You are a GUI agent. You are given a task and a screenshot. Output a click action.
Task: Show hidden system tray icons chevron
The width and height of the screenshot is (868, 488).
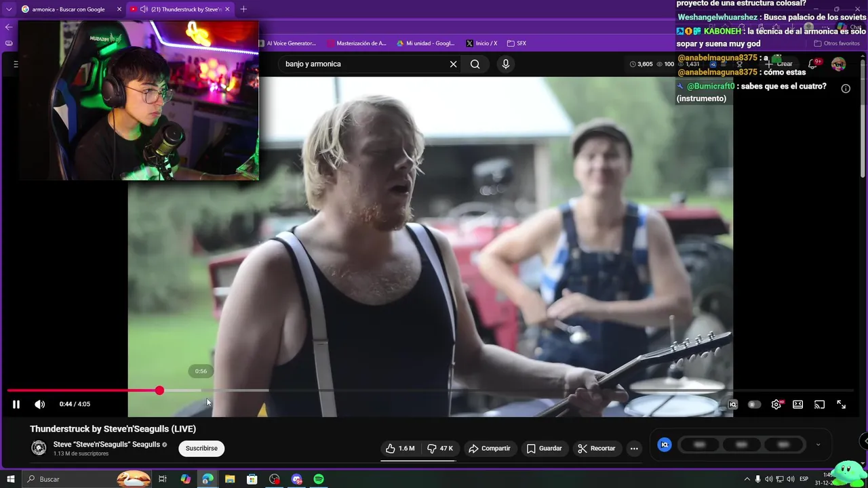(x=747, y=479)
